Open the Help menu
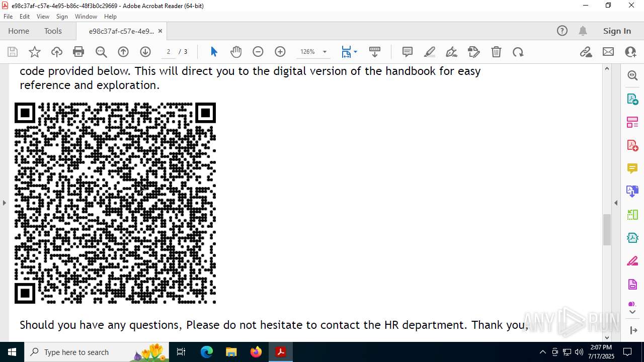This screenshot has height=362, width=644. (110, 17)
